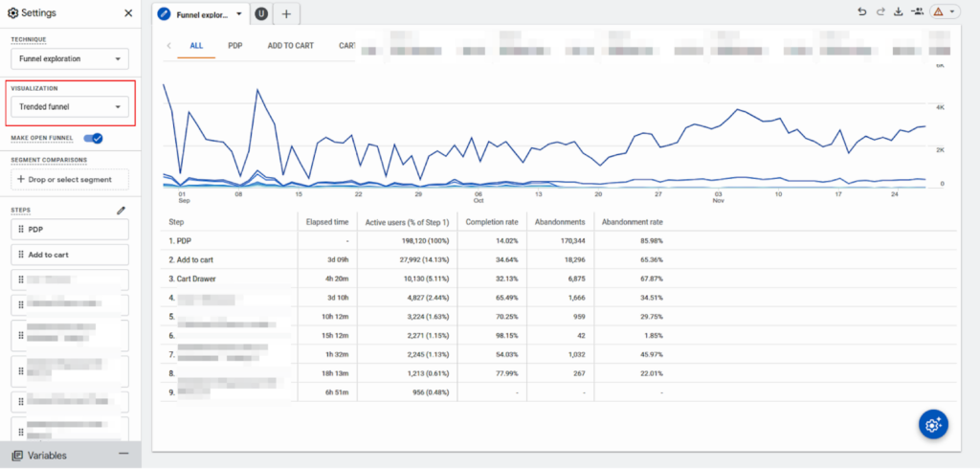This screenshot has width=980, height=469.
Task: Click the 4h 20m elapsed time cell
Action: [x=337, y=279]
